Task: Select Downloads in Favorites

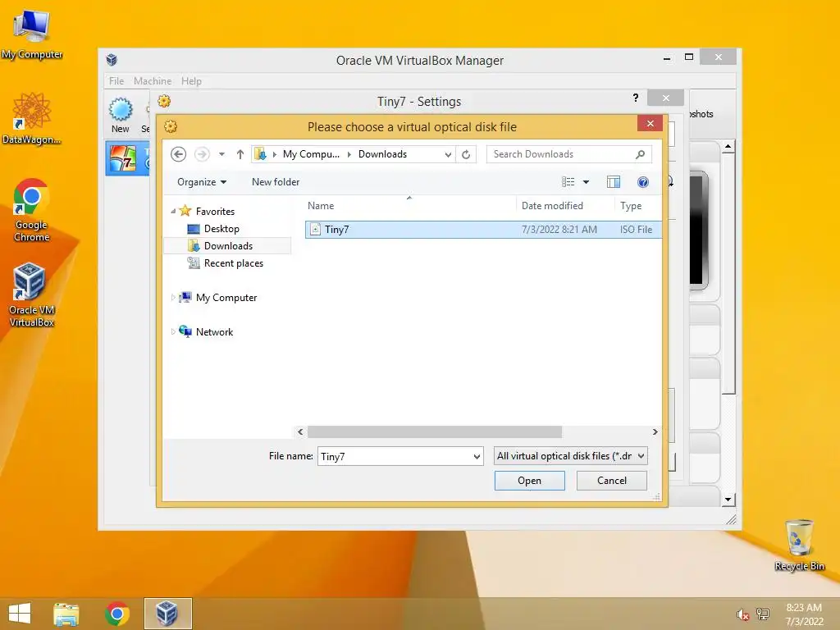Action: click(228, 246)
